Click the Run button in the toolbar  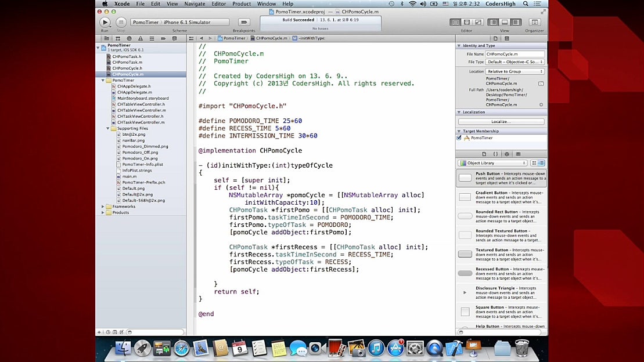105,22
